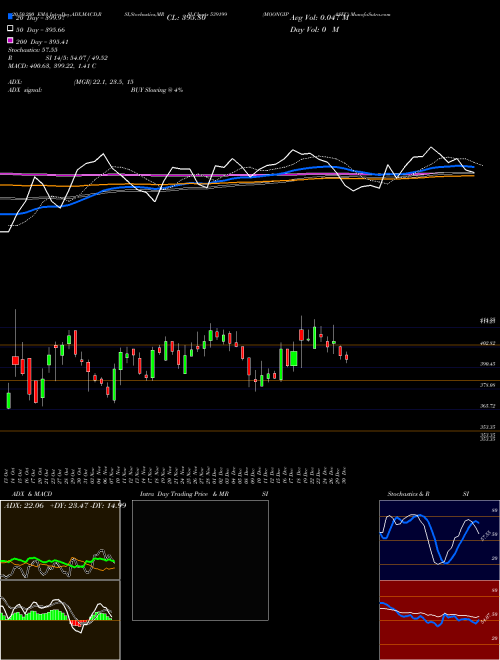Click the white 50 Day legend swatch
Viewport: 500px width, 660px height.
coord(10,29)
